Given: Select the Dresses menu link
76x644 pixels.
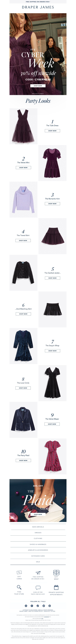Looking at the screenshot, I should (x=38, y=533).
